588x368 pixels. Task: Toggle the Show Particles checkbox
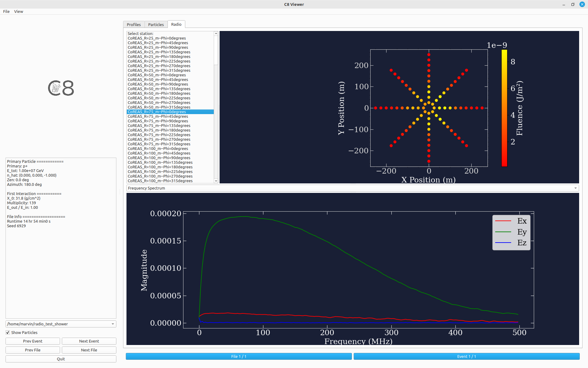[8, 332]
